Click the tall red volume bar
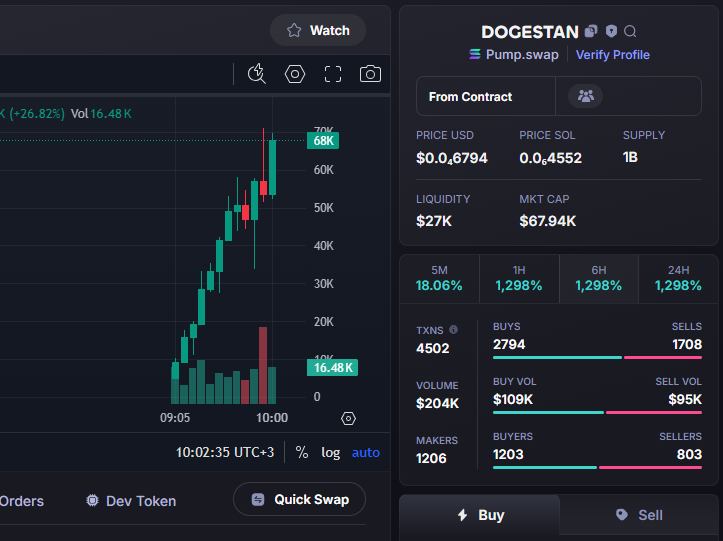The image size is (723, 541). (x=263, y=365)
